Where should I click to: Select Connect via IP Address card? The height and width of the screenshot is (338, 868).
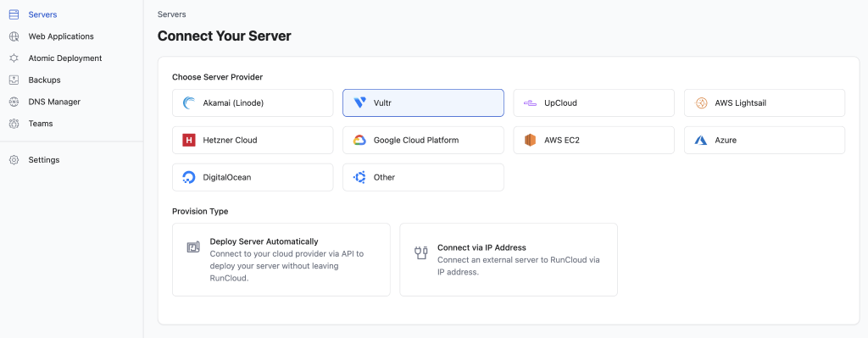pos(509,259)
